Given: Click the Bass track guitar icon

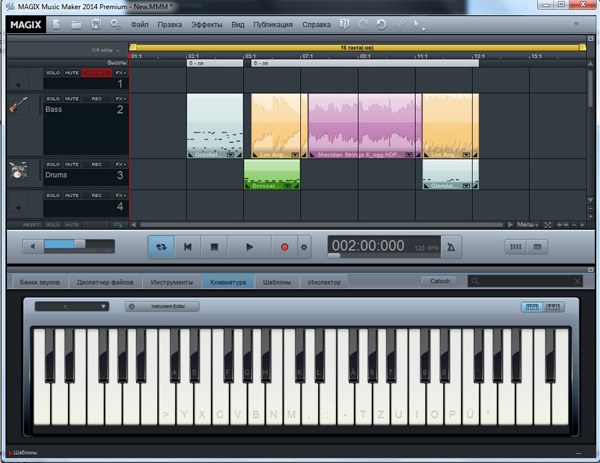Looking at the screenshot, I should [17, 106].
